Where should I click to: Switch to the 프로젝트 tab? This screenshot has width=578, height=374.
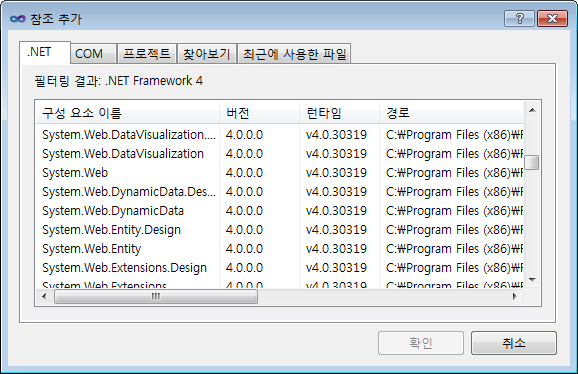pos(147,54)
